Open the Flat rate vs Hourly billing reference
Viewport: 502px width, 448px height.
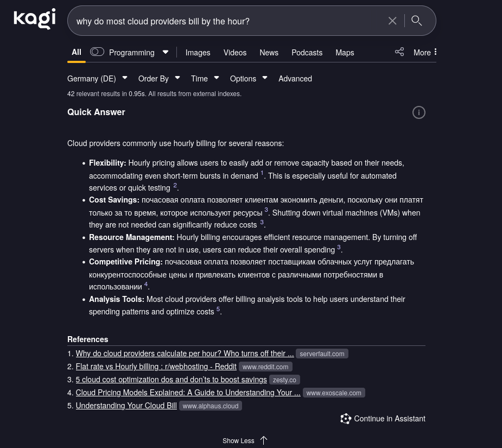156,367
